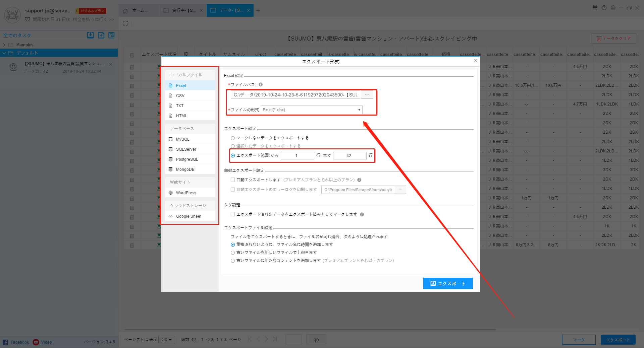
Task: Click export range end row field 42
Action: point(350,155)
